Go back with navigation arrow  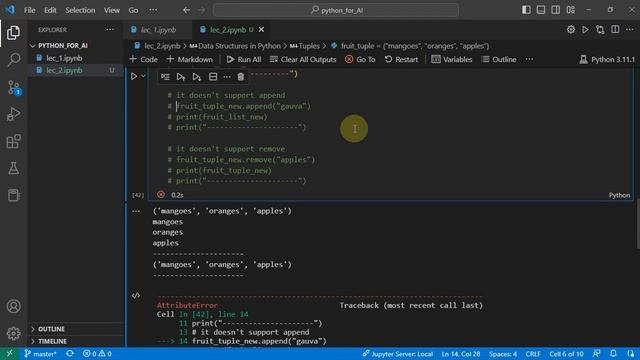pos(187,10)
